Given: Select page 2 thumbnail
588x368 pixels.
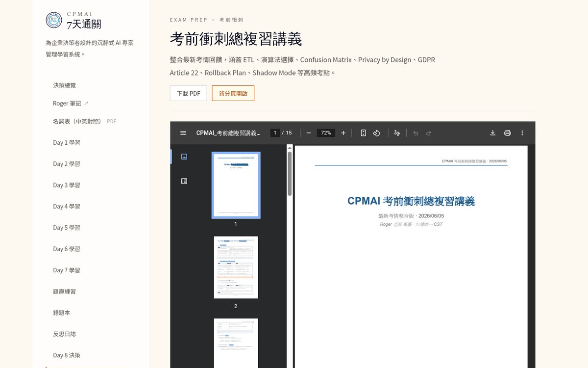Looking at the screenshot, I should (236, 267).
